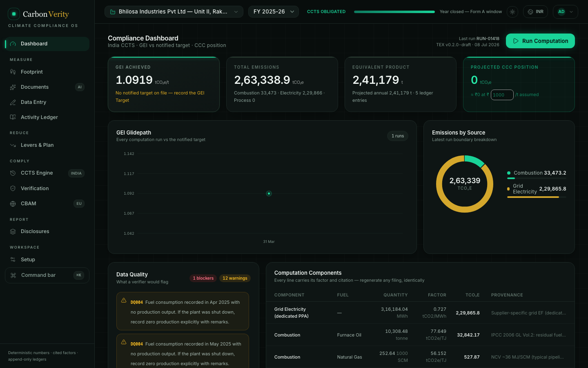
Task: Click the QUANTITY column header
Action: (395, 295)
